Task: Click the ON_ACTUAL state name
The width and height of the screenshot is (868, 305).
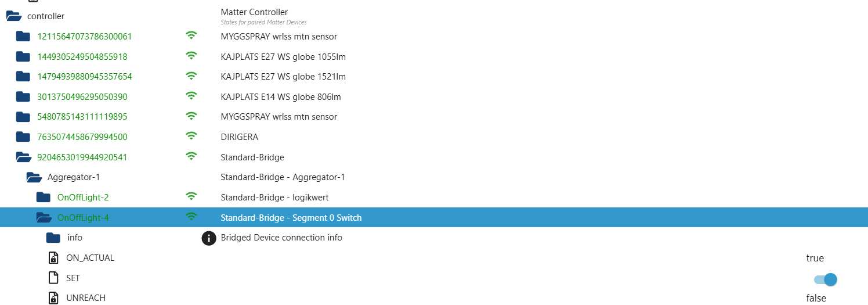Action: [90, 258]
